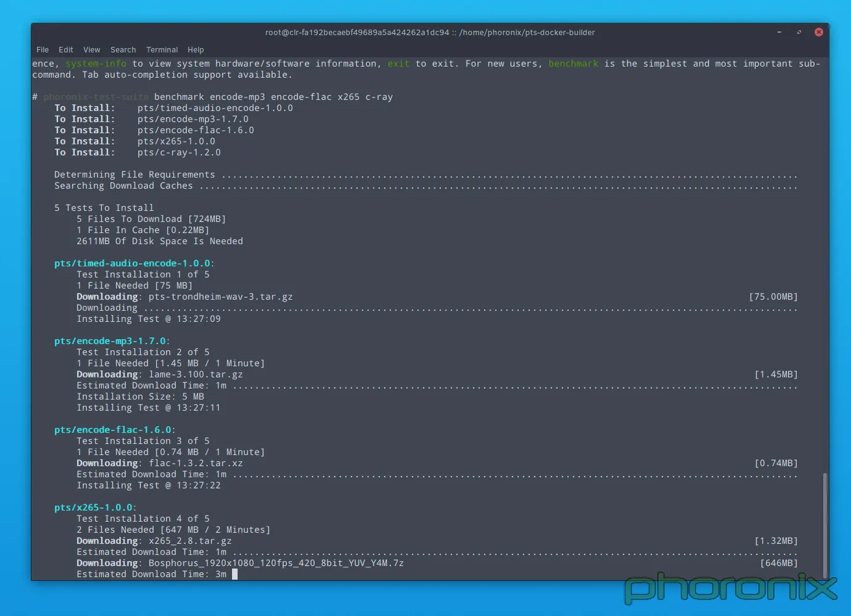The width and height of the screenshot is (851, 616).
Task: Click the green 'benchmark' command text
Action: [573, 64]
